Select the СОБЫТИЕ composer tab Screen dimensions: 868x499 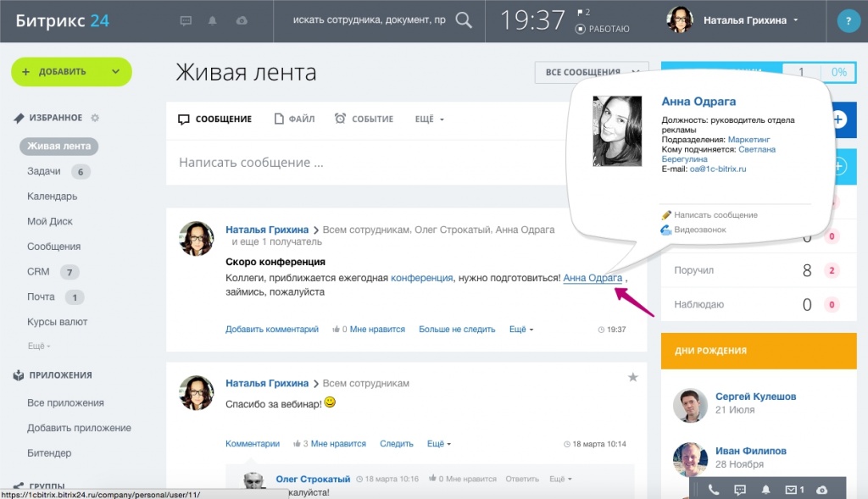[364, 119]
